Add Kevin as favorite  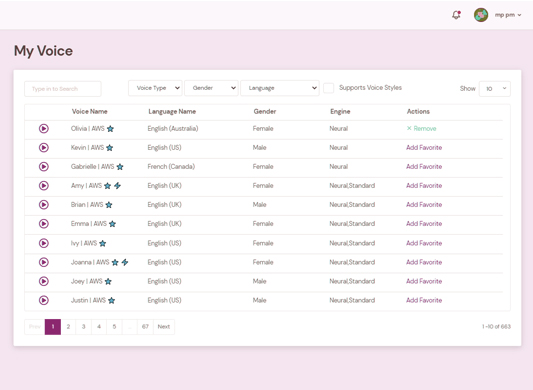click(424, 148)
